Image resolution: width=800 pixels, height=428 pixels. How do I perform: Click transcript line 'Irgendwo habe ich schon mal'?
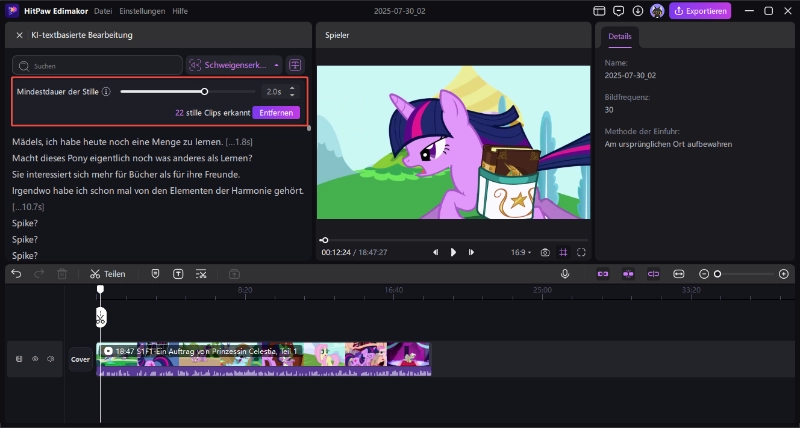tap(158, 191)
